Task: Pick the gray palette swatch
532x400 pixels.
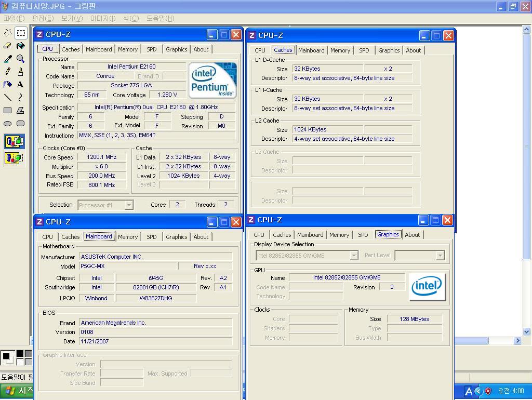Action: 29,354
